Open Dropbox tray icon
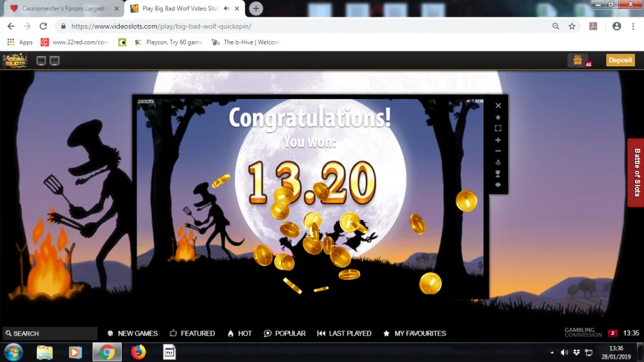Image resolution: width=644 pixels, height=362 pixels. [576, 352]
